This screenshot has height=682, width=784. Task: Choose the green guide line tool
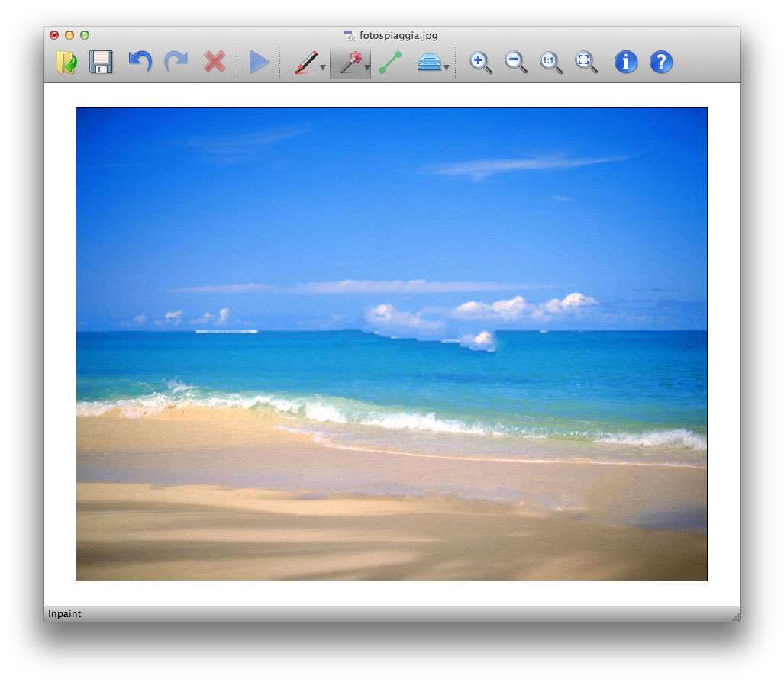[390, 63]
